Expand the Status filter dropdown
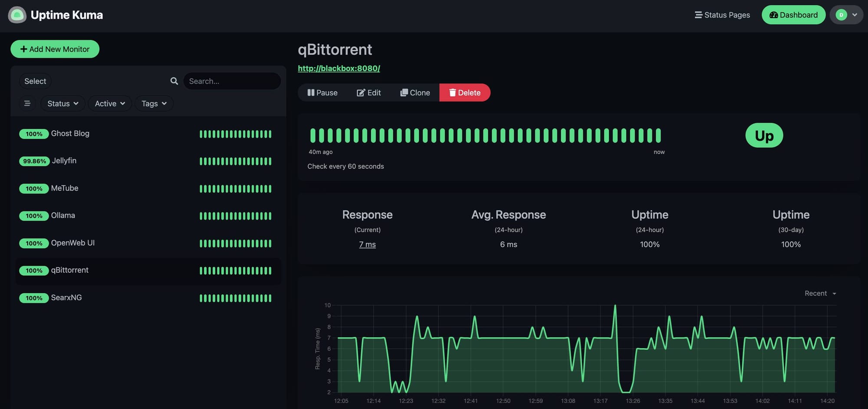The height and width of the screenshot is (409, 868). pyautogui.click(x=63, y=103)
